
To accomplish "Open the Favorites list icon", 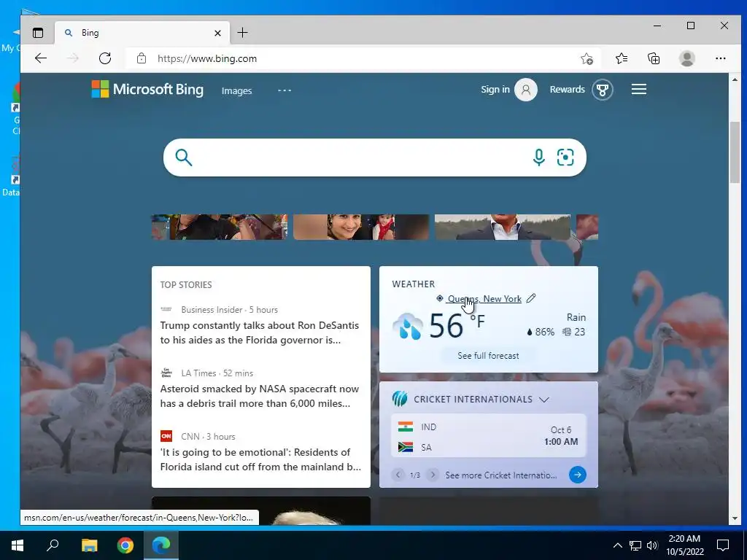I will coord(622,58).
